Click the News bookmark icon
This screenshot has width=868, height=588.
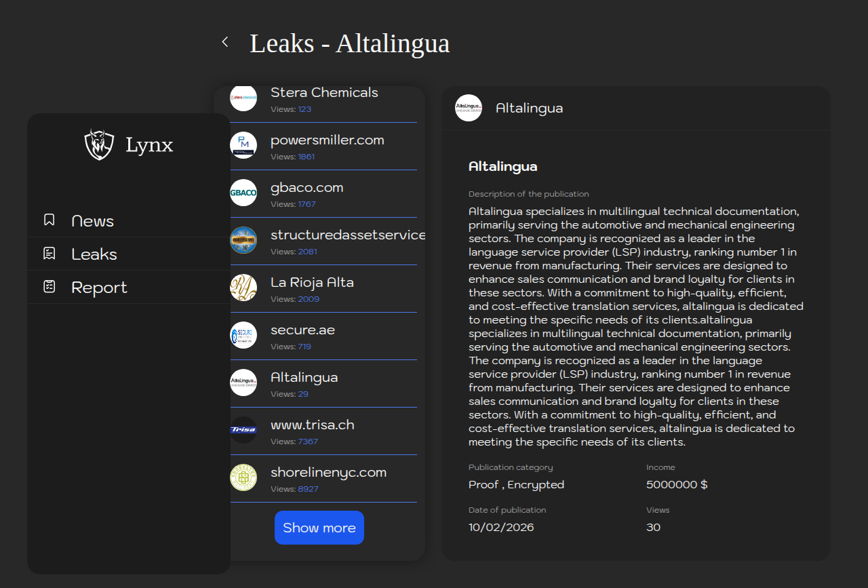[49, 220]
